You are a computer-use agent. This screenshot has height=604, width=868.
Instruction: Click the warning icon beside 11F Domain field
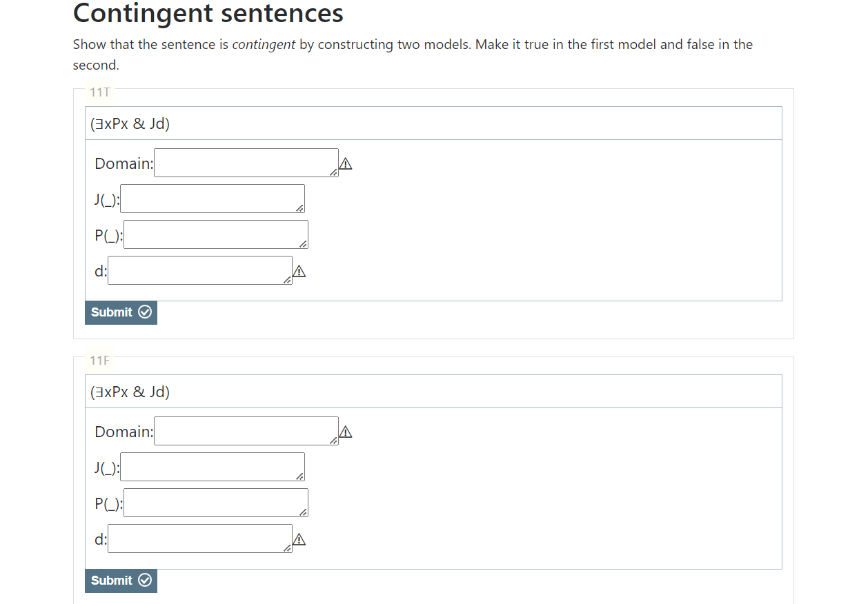tap(346, 431)
